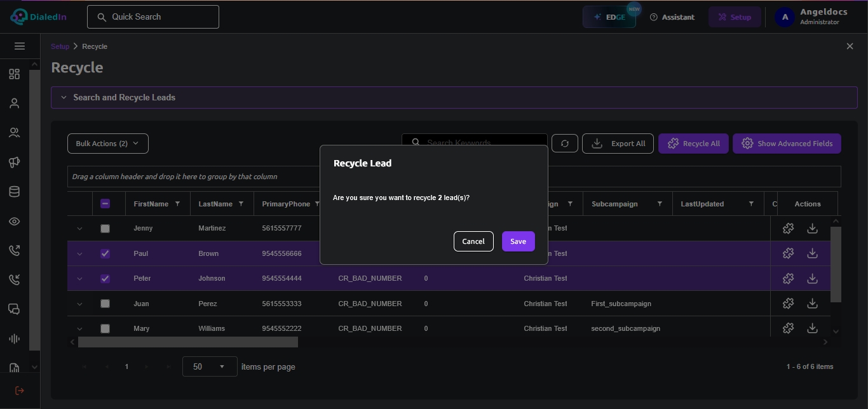Click the horizontal table scrollbar thumb
Viewport: 868px width, 409px height.
pos(188,342)
